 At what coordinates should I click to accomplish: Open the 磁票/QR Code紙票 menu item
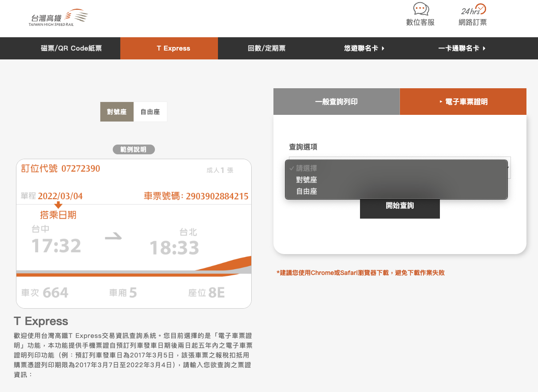point(71,48)
